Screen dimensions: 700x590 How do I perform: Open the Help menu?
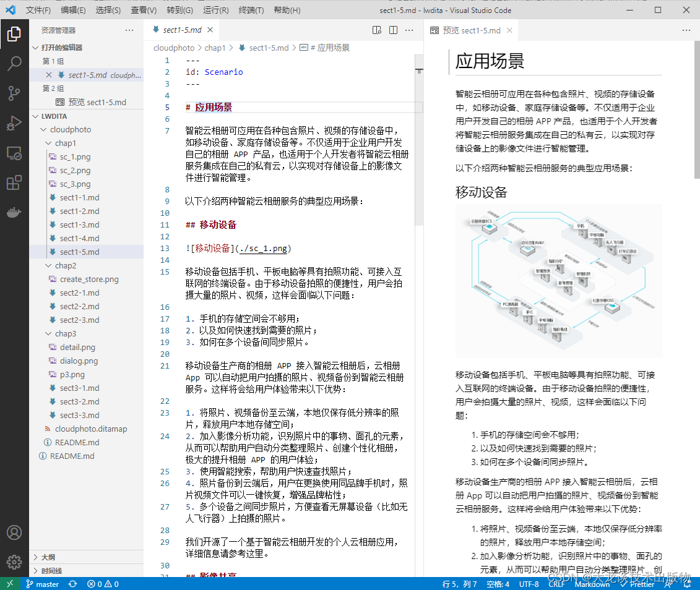(287, 10)
